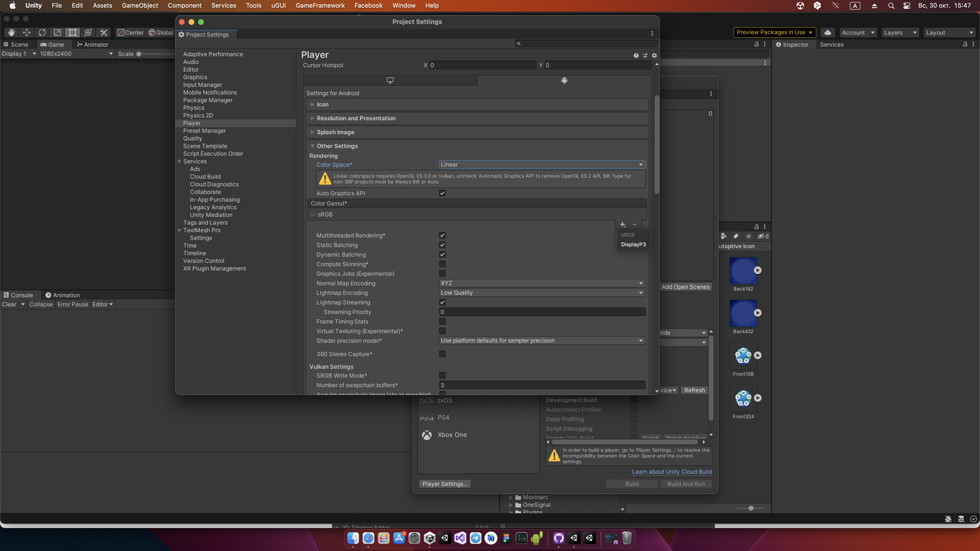The image size is (980, 551).
Task: Enable Compute Skinning checkbox
Action: (442, 264)
